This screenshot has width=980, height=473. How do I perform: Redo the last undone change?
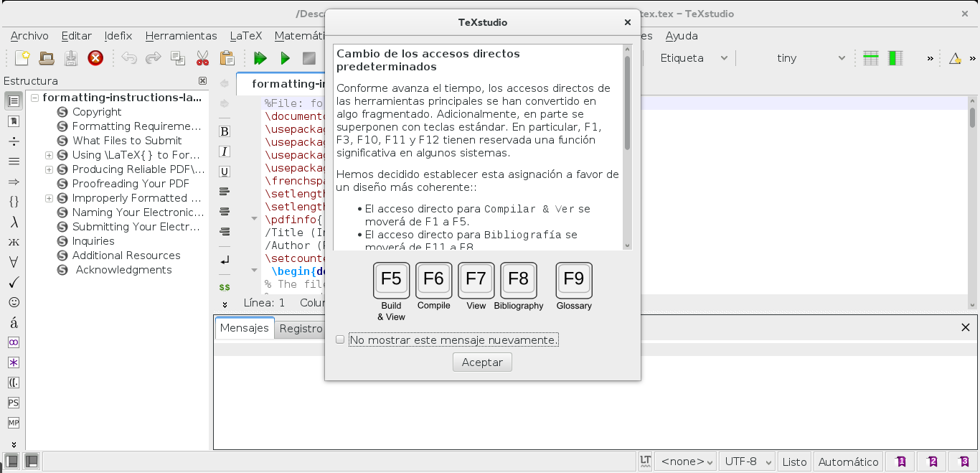pos(154,58)
